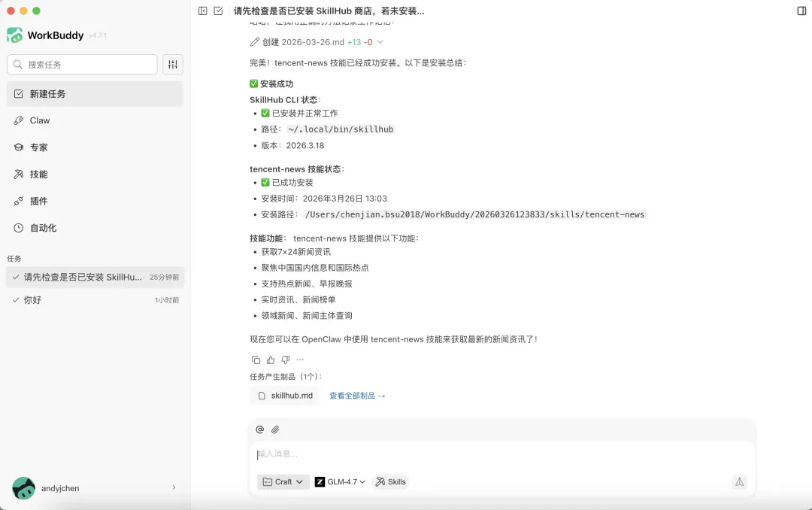Image resolution: width=812 pixels, height=510 pixels.
Task: Open the Craft mode dropdown
Action: pyautogui.click(x=283, y=481)
